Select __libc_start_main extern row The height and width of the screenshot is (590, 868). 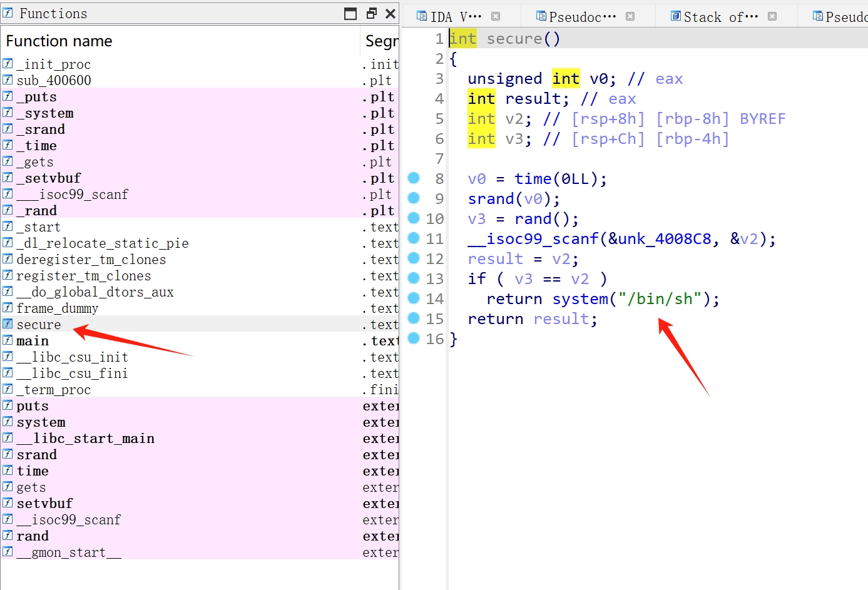(x=200, y=438)
